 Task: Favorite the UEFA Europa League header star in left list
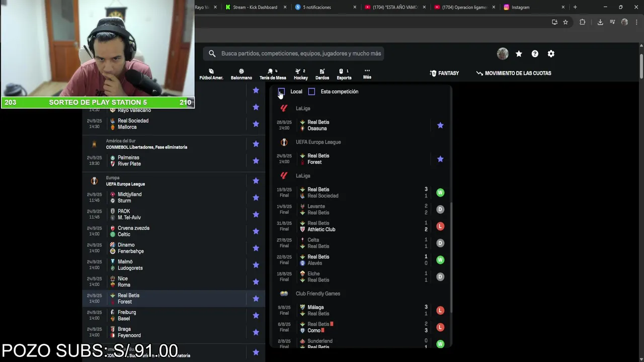tap(256, 180)
